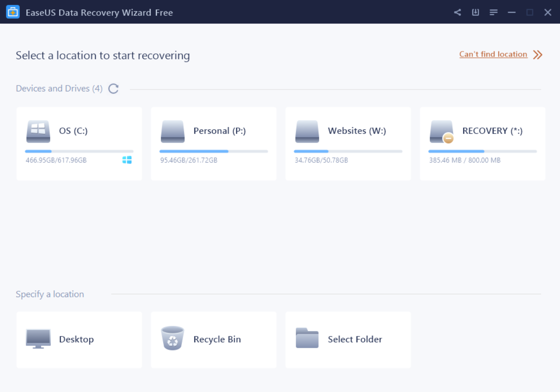
Task: Click the Select a location to start recovering heading
Action: (103, 56)
